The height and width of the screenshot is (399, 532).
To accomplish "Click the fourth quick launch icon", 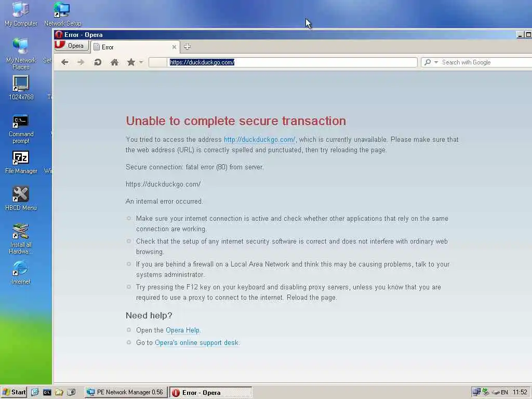I will (71, 392).
